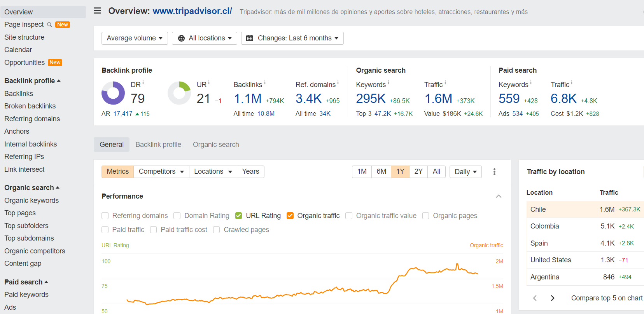Select the All time range
This screenshot has height=314, width=644.
(436, 171)
